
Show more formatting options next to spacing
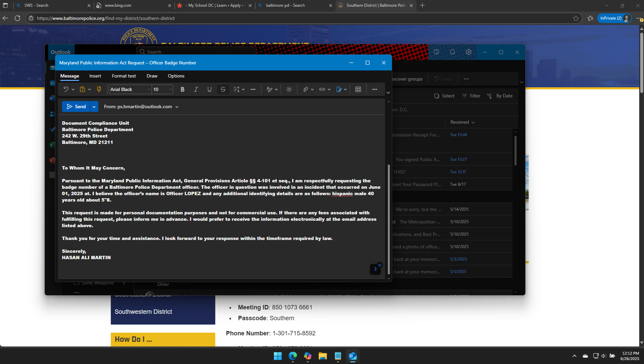[x=253, y=89]
